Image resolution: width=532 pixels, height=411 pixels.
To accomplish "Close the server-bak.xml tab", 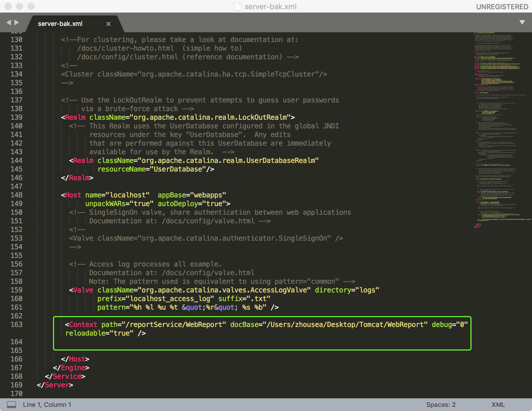I will [109, 24].
